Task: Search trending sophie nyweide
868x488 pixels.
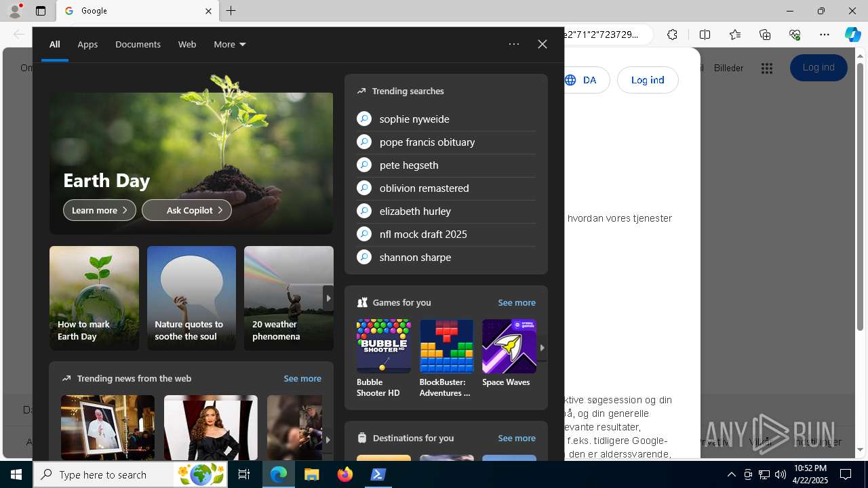Action: point(446,119)
